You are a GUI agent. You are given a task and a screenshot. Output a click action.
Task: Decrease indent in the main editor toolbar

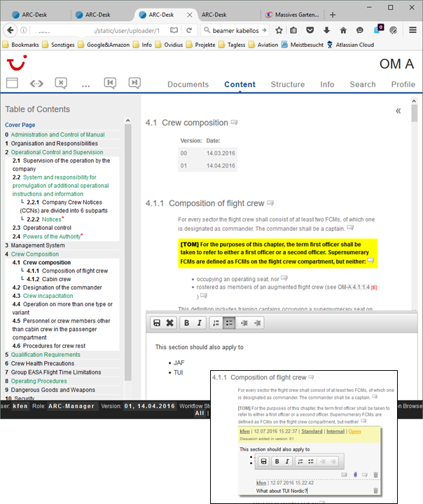tap(244, 323)
